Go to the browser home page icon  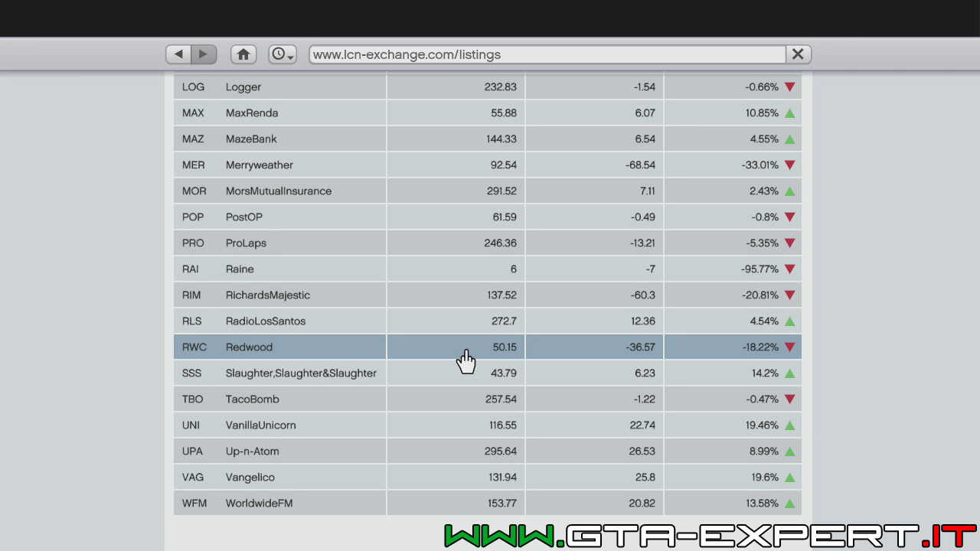pyautogui.click(x=243, y=54)
